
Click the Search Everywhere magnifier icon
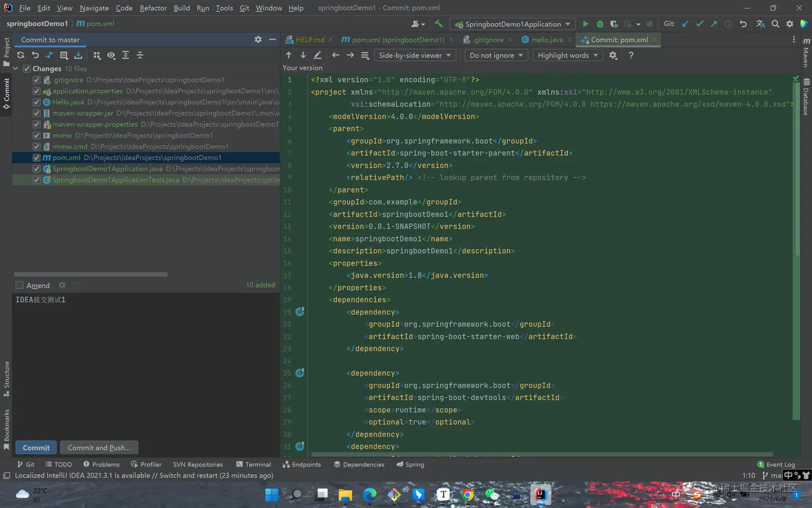point(775,24)
